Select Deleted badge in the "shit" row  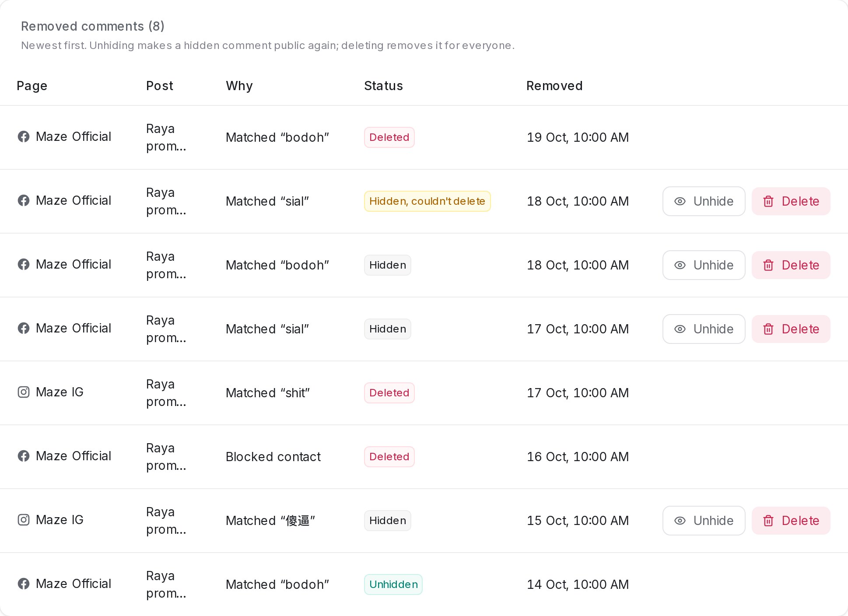(x=389, y=393)
